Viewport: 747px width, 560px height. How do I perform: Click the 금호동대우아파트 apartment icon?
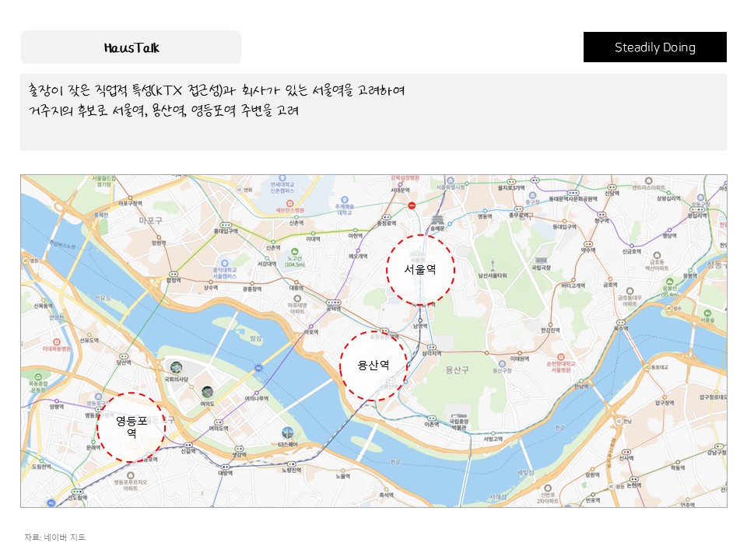(630, 290)
